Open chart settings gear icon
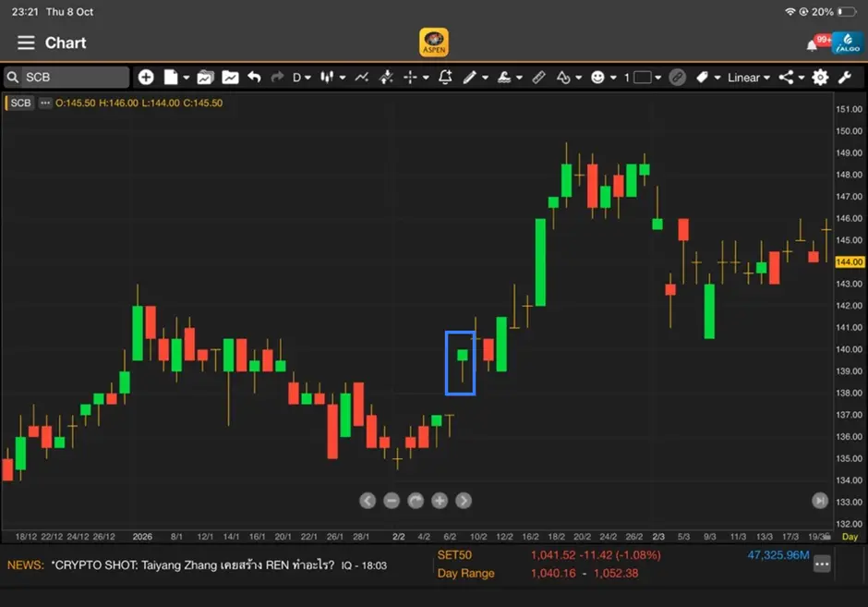 point(820,77)
